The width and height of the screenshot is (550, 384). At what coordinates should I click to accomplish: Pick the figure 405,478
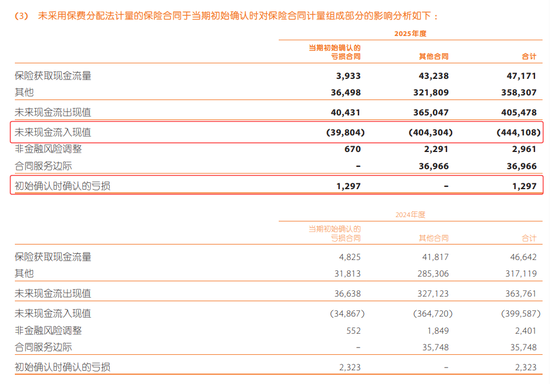pyautogui.click(x=518, y=112)
